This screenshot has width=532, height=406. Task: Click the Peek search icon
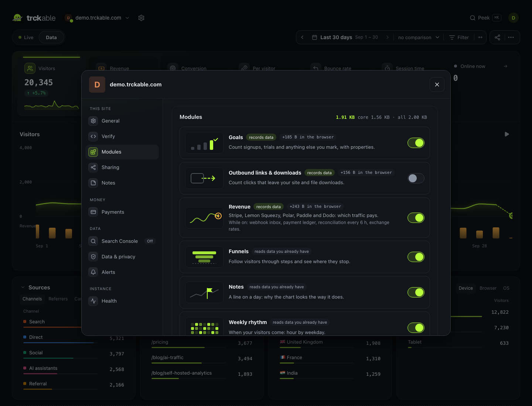click(473, 18)
